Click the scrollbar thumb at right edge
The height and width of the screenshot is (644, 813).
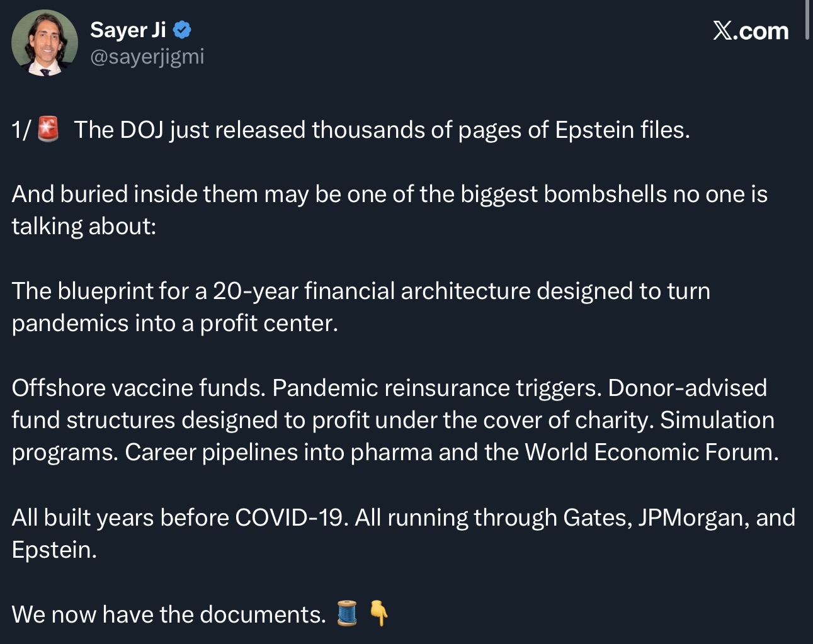point(807,20)
